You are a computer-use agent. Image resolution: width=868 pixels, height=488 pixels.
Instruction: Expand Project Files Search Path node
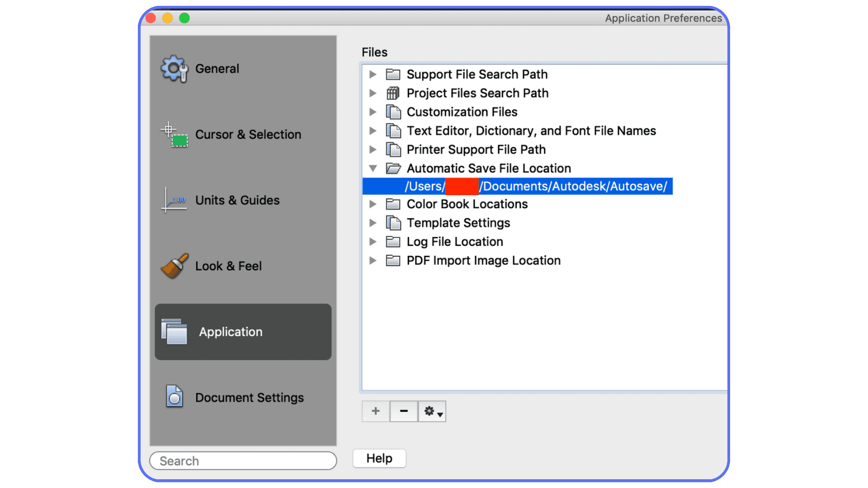[x=373, y=93]
